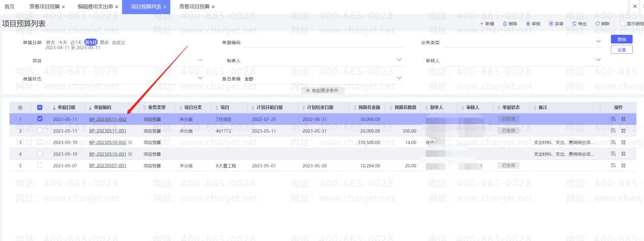Click the 查询 search button
Image resolution: width=644 pixels, height=241 pixels.
point(622,39)
